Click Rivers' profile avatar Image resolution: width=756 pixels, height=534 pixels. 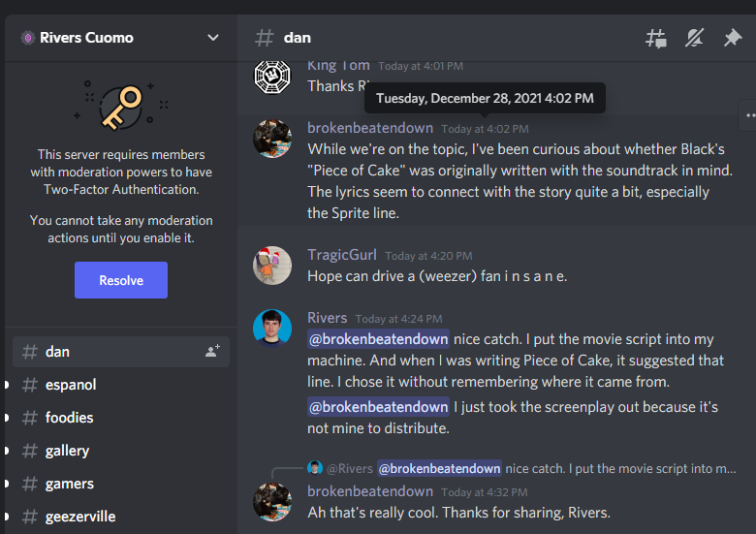pyautogui.click(x=272, y=329)
